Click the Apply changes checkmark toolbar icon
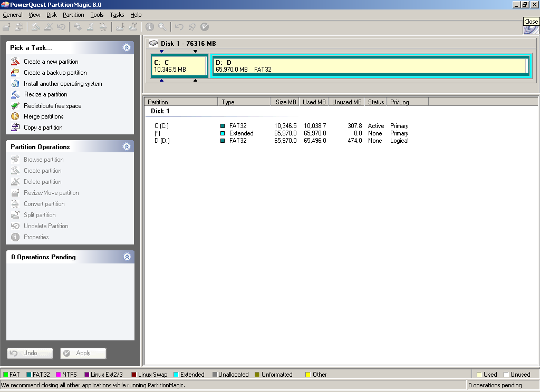Screen dimensions: 540x392 point(205,27)
